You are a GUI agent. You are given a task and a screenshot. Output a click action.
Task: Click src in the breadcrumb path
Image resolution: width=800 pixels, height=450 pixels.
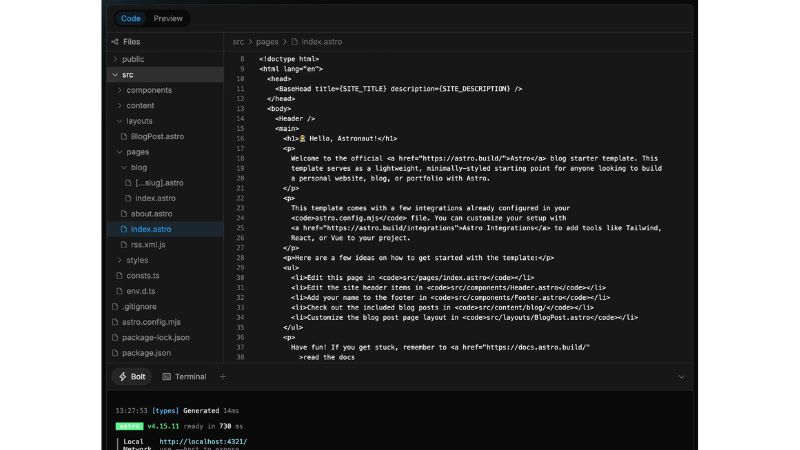click(238, 42)
